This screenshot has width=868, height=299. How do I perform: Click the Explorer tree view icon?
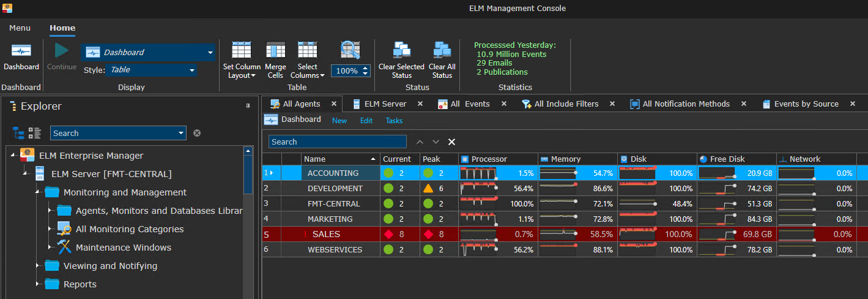pos(19,132)
